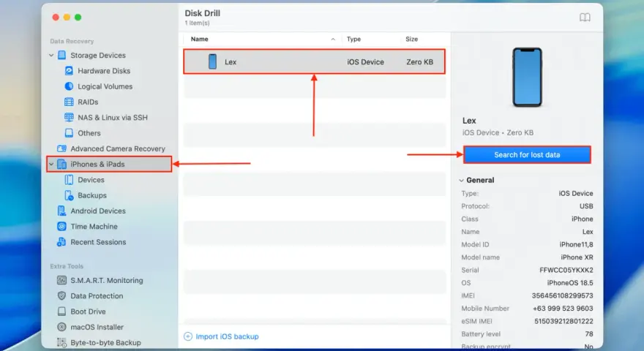Select Android Devices in sidebar
The image size is (644, 351).
click(x=98, y=211)
